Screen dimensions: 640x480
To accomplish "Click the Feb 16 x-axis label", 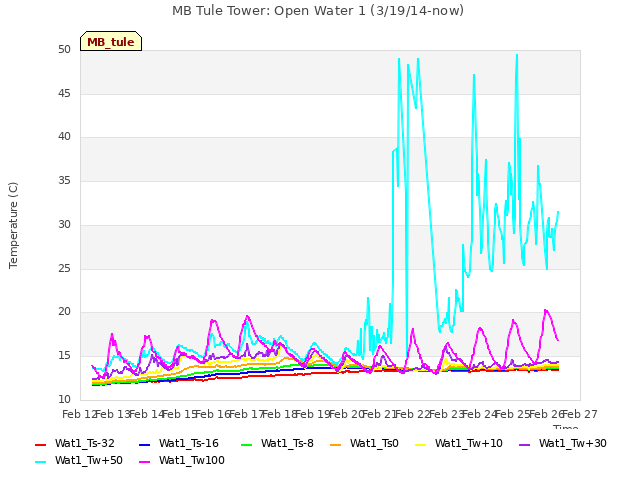I will [x=213, y=415].
